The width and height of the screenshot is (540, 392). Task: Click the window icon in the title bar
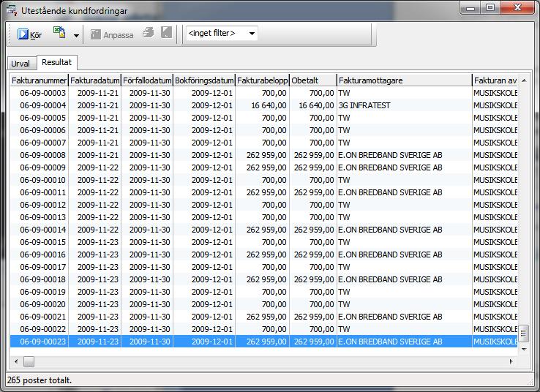(12, 10)
